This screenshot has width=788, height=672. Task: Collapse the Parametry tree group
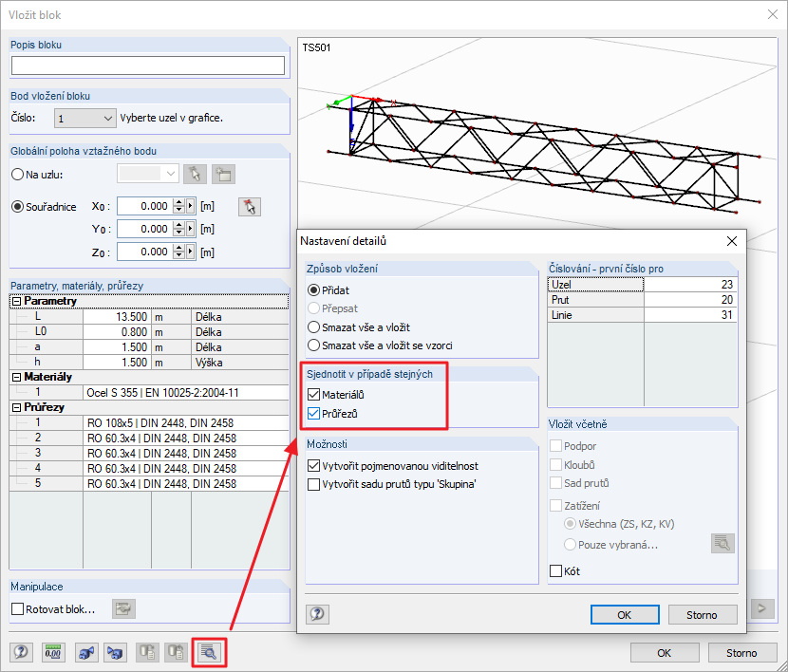coord(16,301)
